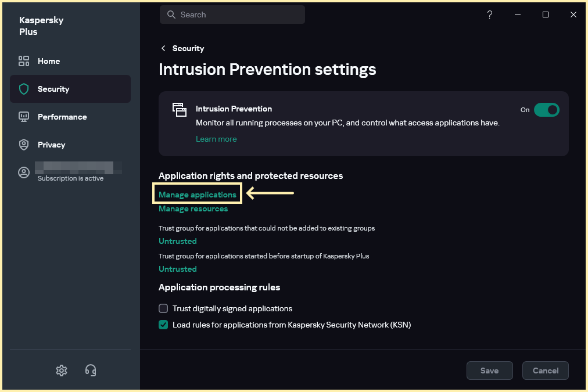The image size is (588, 392).
Task: Open second Untrusted trust group selector
Action: [178, 269]
